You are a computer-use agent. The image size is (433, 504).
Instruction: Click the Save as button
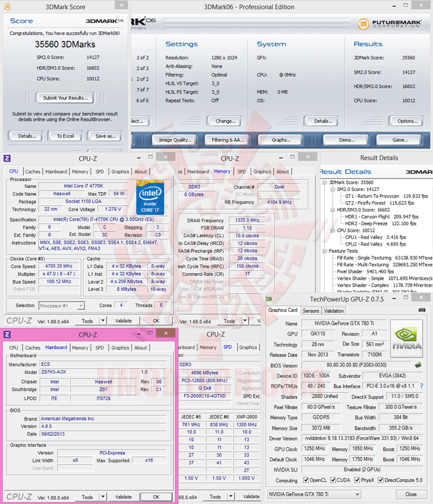pyautogui.click(x=105, y=136)
